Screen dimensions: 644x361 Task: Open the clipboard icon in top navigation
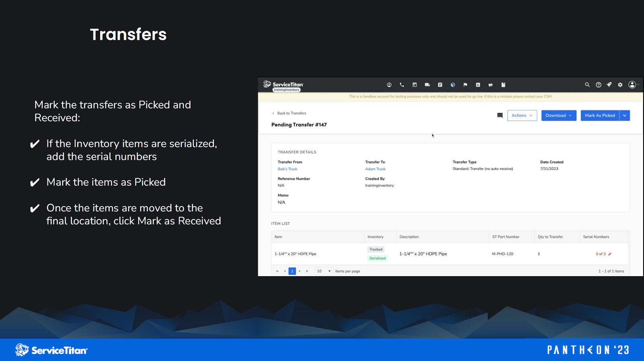pos(440,85)
